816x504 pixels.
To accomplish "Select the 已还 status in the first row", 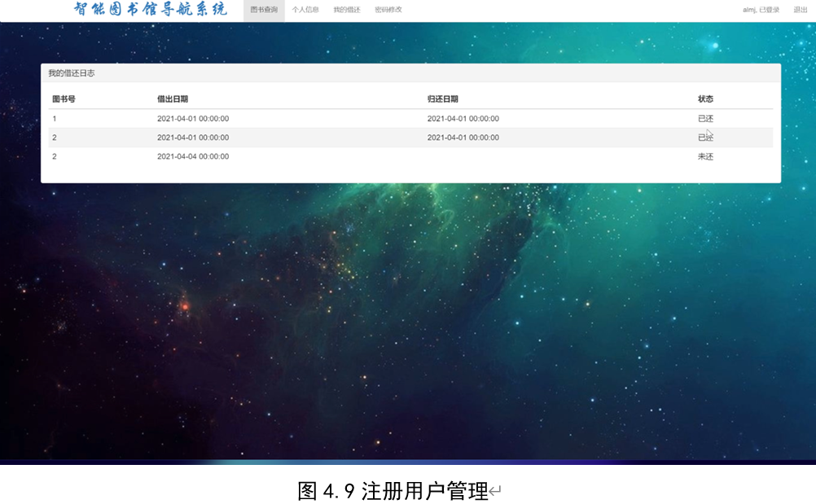I will point(704,118).
